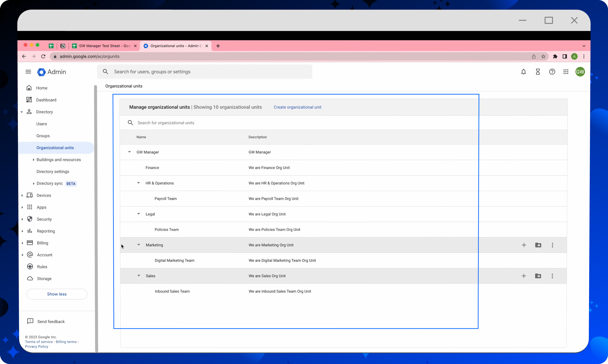The image size is (608, 364).
Task: Click Create organizational unit link
Action: click(x=297, y=107)
